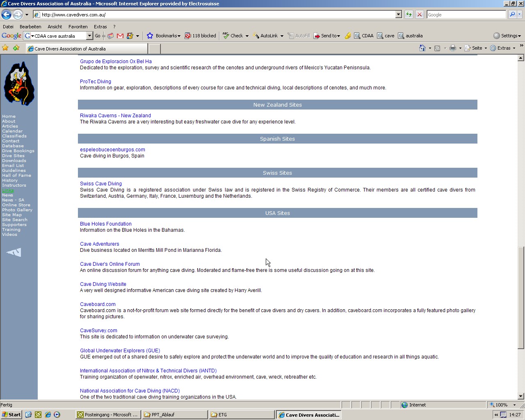Click the RSS feeds icon
Viewport: 525px width, 420px height.
437,48
